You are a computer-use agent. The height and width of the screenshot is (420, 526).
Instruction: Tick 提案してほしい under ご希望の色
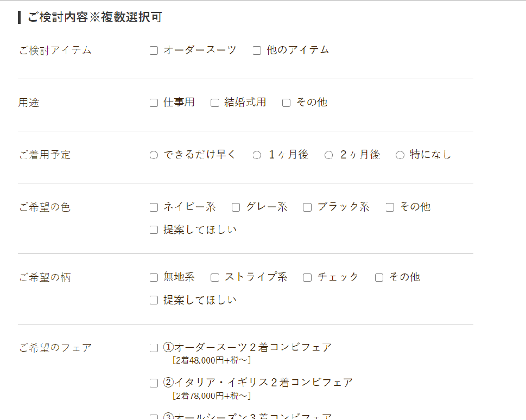click(154, 230)
